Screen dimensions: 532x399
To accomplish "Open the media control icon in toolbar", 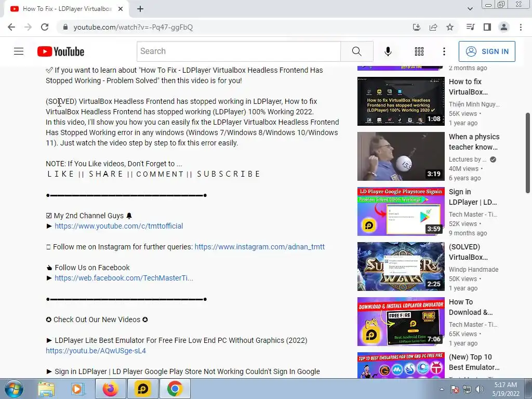I will pos(470,27).
